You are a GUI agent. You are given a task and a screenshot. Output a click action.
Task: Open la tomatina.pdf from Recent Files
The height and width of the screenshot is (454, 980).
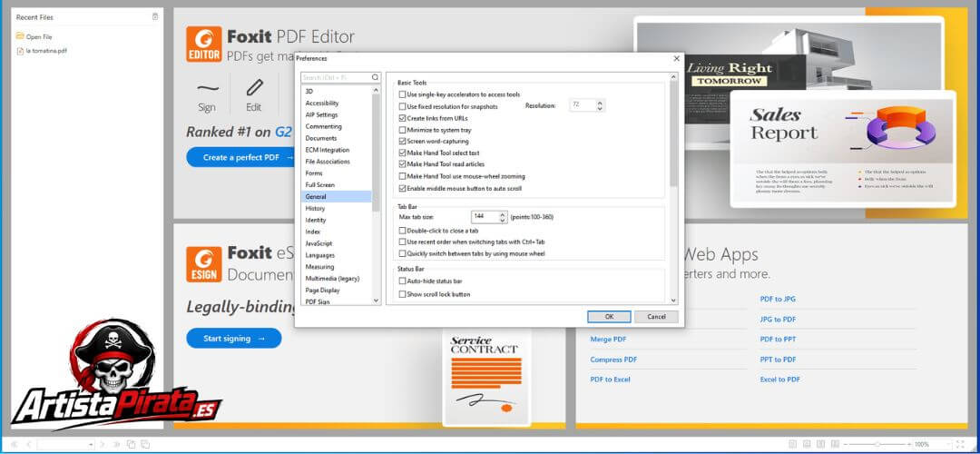coord(46,51)
